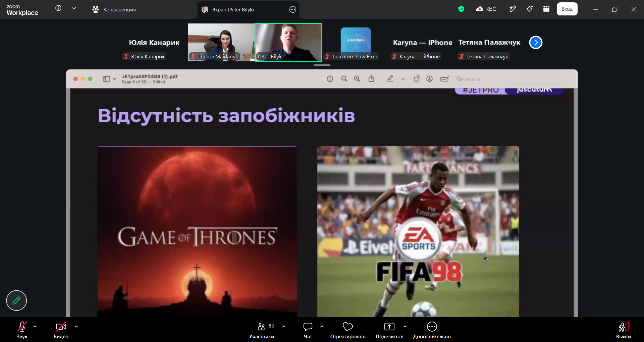Select Liubov Maidanyk video thumbnail

click(x=221, y=42)
